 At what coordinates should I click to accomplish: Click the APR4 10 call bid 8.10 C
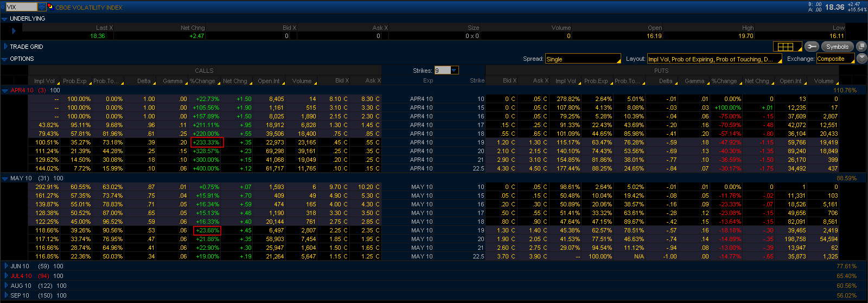coord(339,99)
